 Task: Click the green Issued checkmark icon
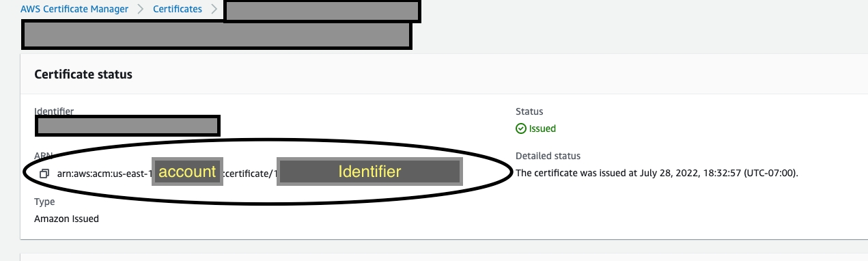coord(520,128)
